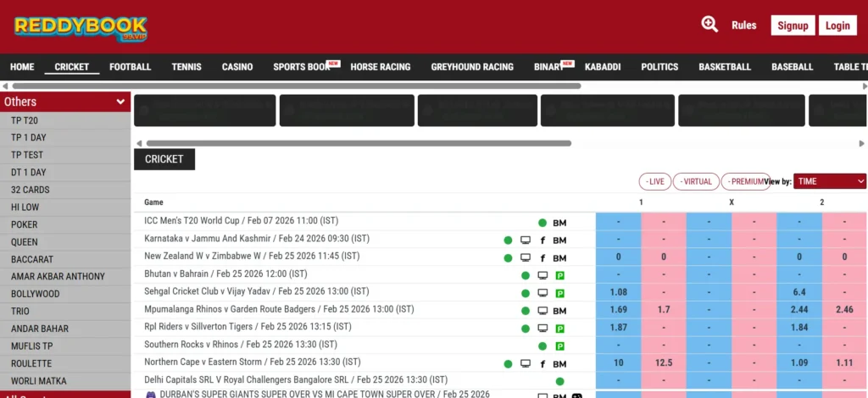
Task: Click TV icon for Northern Cape v Eastern Storm
Action: 526,364
